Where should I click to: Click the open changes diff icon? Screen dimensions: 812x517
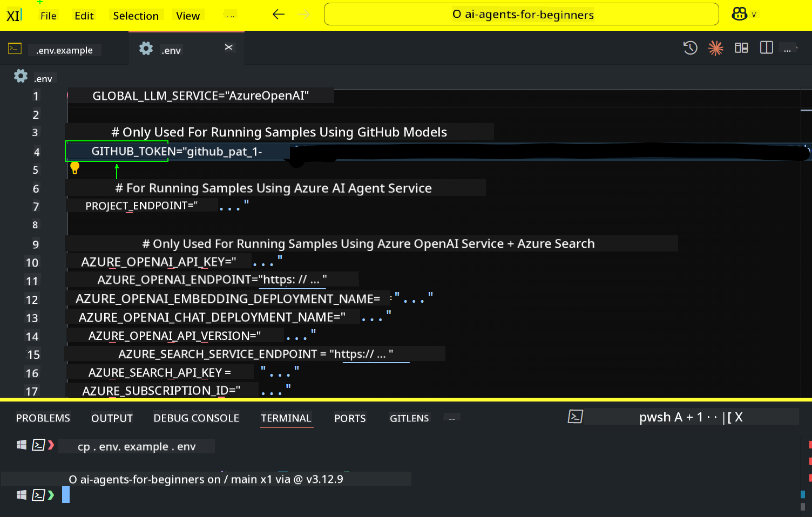pyautogui.click(x=741, y=48)
